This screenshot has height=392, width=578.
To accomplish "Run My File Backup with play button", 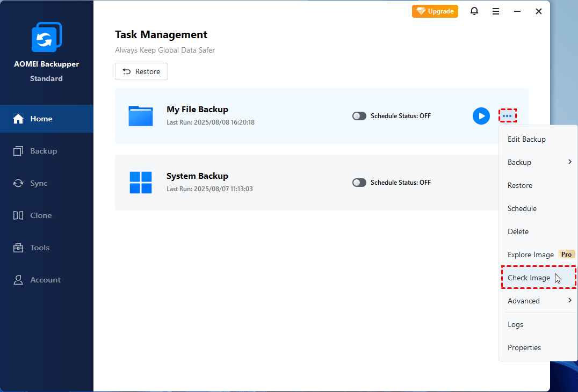I will (481, 116).
